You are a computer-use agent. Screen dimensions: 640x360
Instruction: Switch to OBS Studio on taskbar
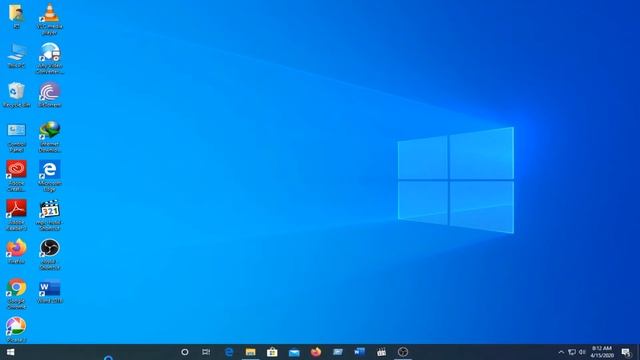pyautogui.click(x=403, y=352)
